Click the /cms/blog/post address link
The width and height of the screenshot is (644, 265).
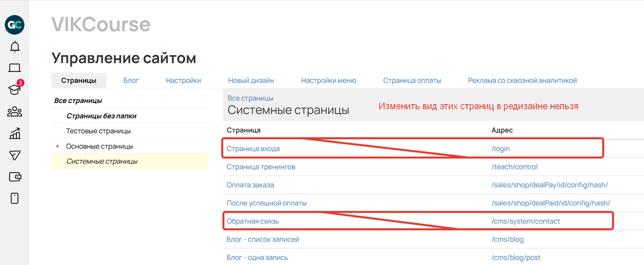pos(516,257)
